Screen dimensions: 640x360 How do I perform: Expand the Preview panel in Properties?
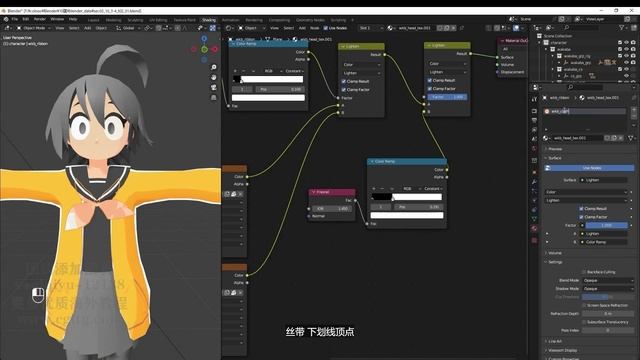click(555, 149)
